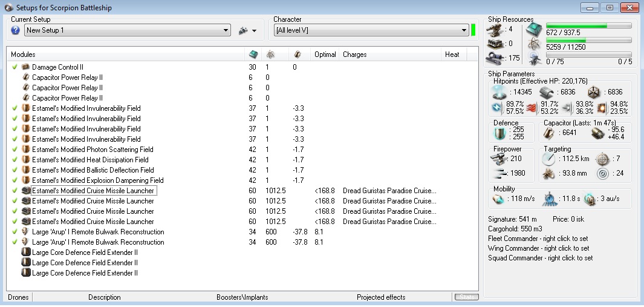Sort by the Optimal column header
644x307 pixels.
pos(325,54)
